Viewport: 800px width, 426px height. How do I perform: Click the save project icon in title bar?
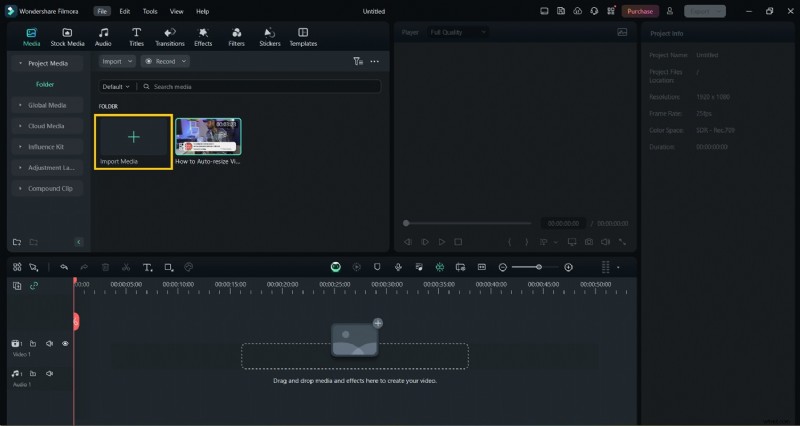click(562, 11)
